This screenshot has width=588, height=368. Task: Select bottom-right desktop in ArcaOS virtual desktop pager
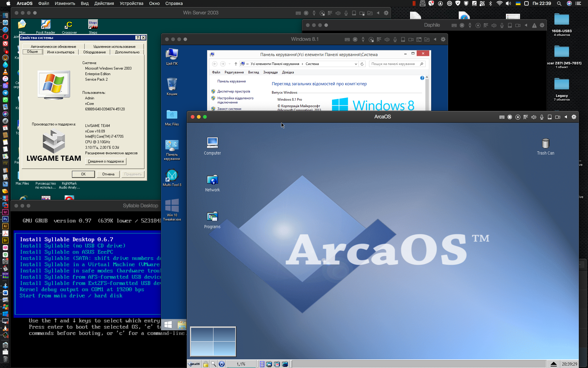click(224, 349)
